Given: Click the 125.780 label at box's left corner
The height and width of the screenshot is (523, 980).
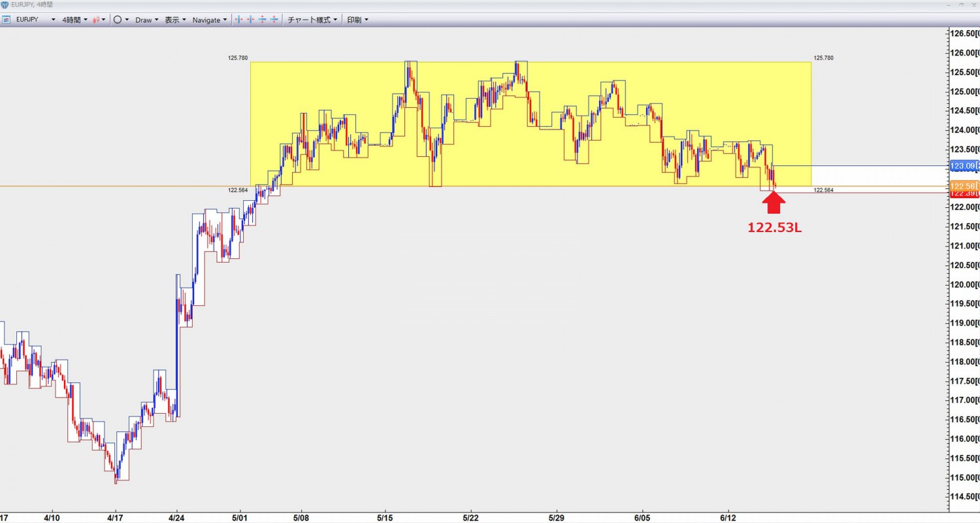Looking at the screenshot, I should tap(238, 58).
